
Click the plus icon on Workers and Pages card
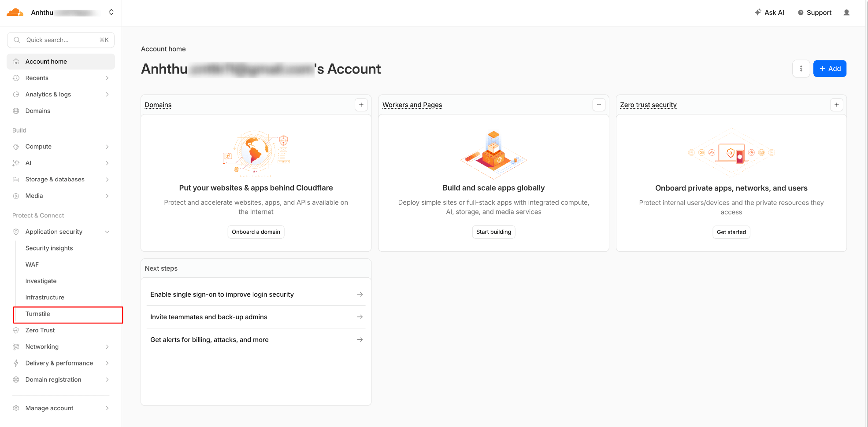pos(599,105)
